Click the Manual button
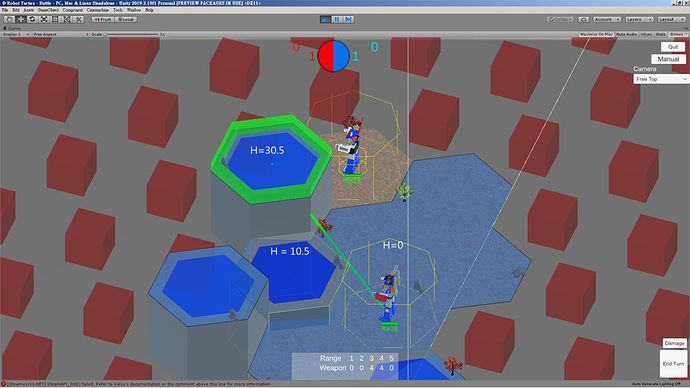The image size is (690, 388). (x=668, y=59)
